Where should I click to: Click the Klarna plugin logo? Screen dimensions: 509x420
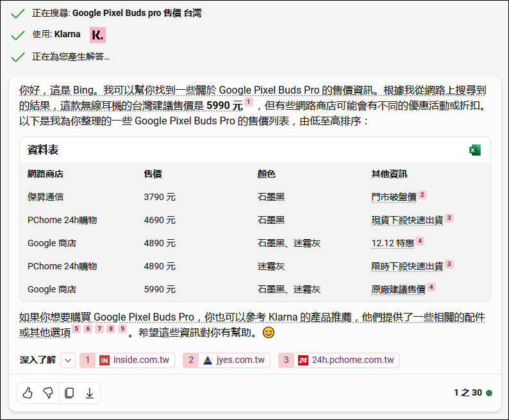point(97,35)
